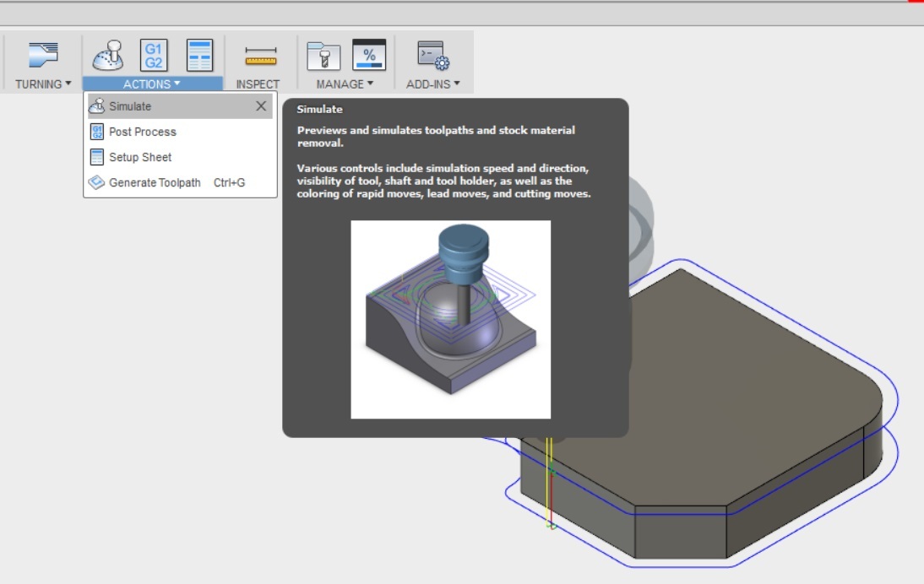Click the G1 G2 Post Process toolbar icon

click(x=154, y=55)
